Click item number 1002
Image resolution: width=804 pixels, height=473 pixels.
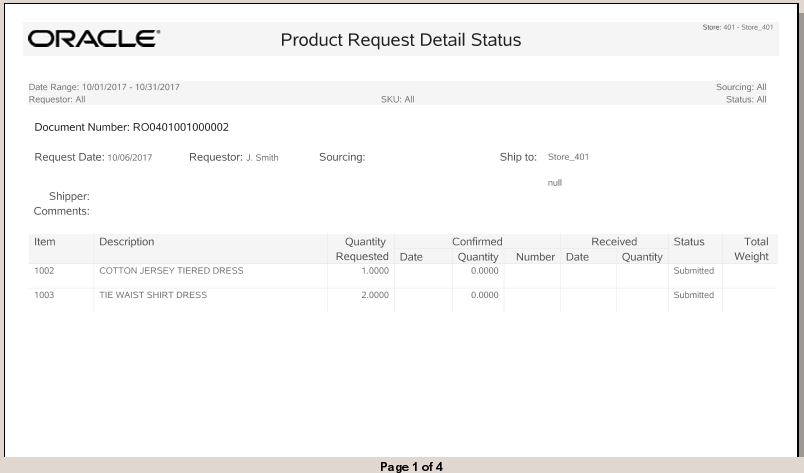[44, 270]
